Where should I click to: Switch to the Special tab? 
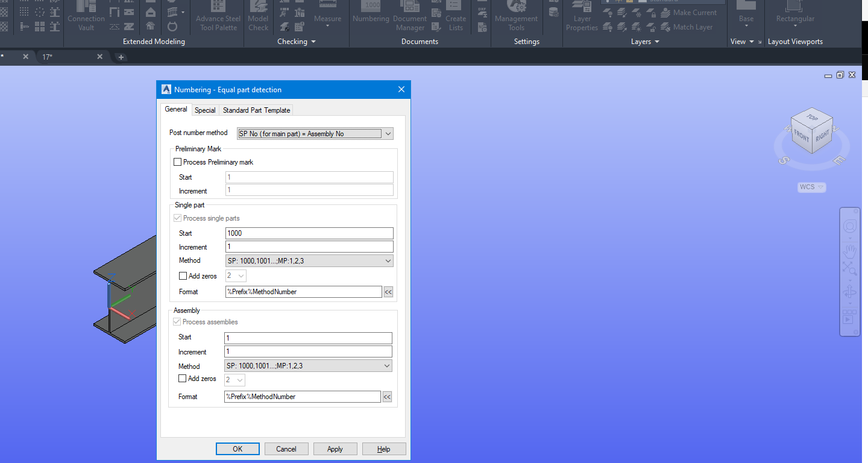coord(205,110)
